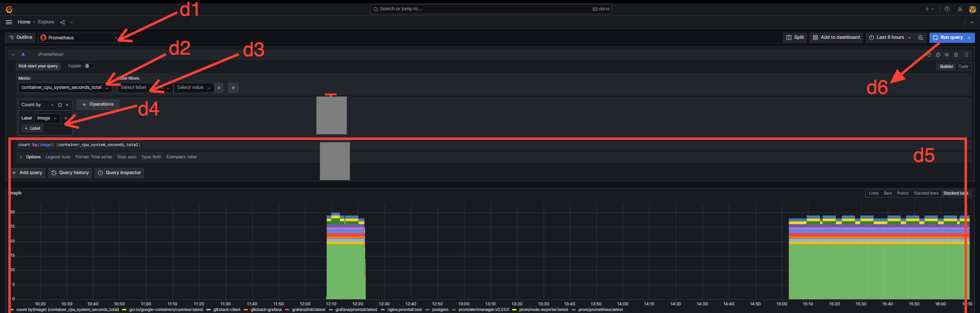Set graph style to Lines
The image size is (980, 313).
coord(874,193)
